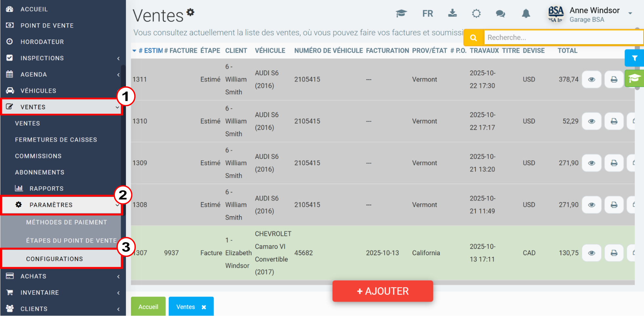Switch language using the FR button
This screenshot has height=316, width=644.
(x=428, y=13)
